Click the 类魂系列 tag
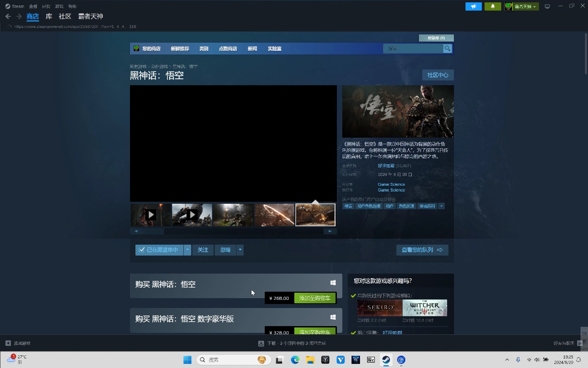Image resolution: width=588 pixels, height=368 pixels. click(x=427, y=206)
